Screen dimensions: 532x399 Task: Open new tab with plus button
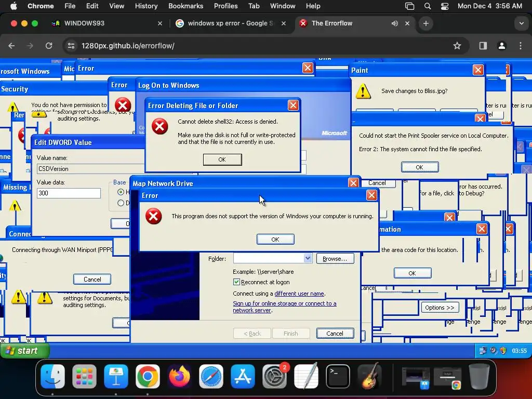click(426, 23)
